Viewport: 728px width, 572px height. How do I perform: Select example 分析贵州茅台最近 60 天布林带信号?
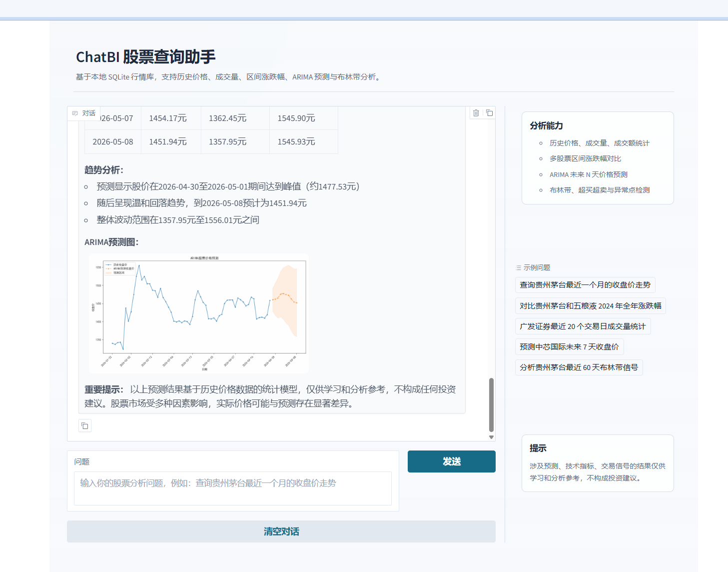(x=579, y=367)
